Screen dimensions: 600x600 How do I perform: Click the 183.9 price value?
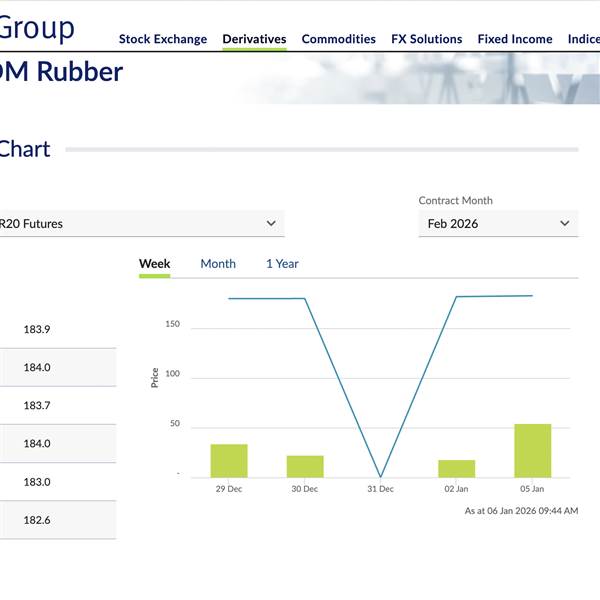pyautogui.click(x=37, y=329)
